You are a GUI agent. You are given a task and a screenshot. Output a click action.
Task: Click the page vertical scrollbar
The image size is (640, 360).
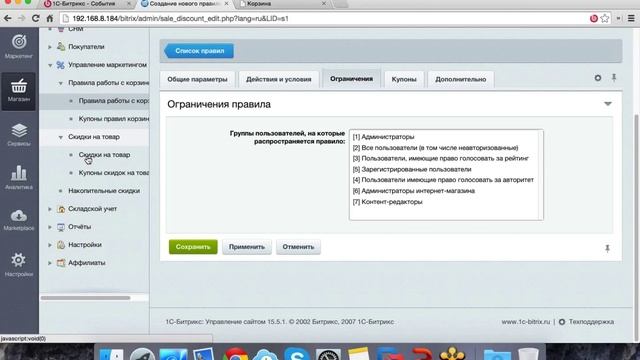637,229
